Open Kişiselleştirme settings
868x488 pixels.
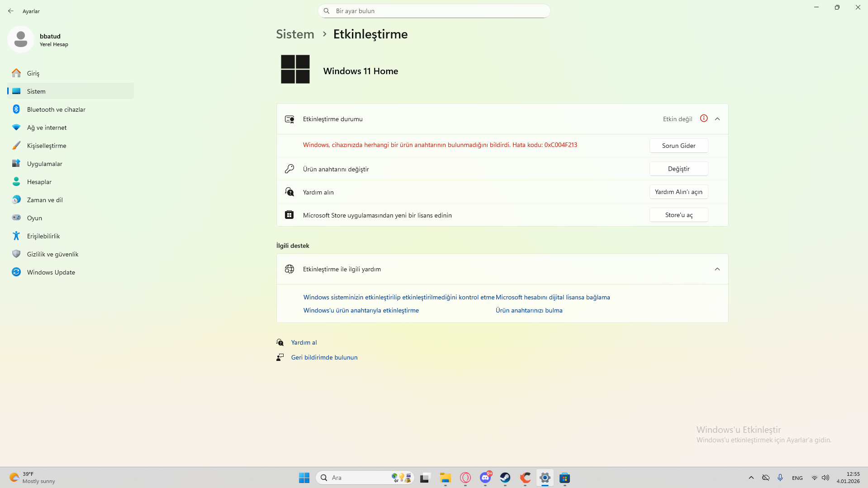point(71,145)
